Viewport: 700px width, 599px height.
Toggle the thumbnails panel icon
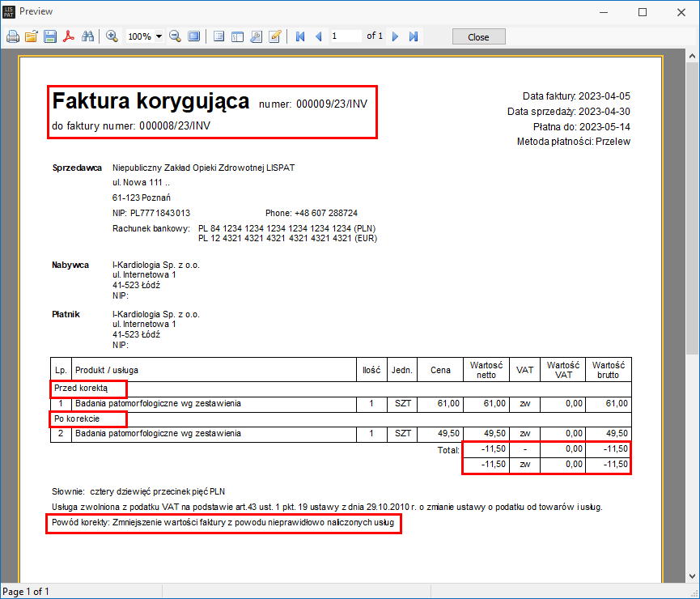coord(237,36)
